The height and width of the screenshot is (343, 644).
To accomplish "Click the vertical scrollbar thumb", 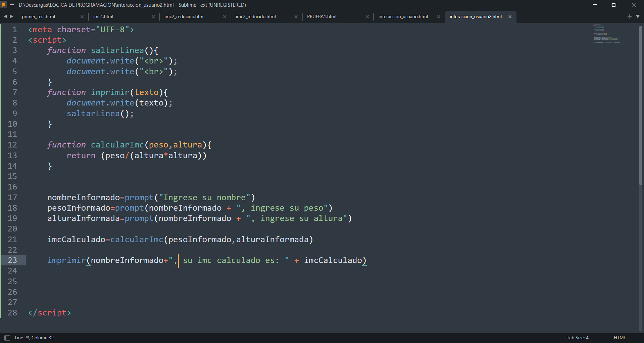I will (x=641, y=105).
